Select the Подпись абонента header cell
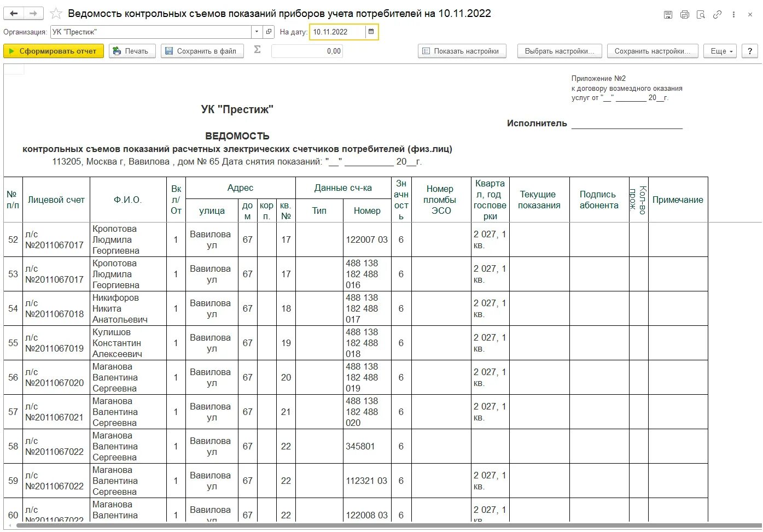This screenshot has height=532, width=763. 599,200
